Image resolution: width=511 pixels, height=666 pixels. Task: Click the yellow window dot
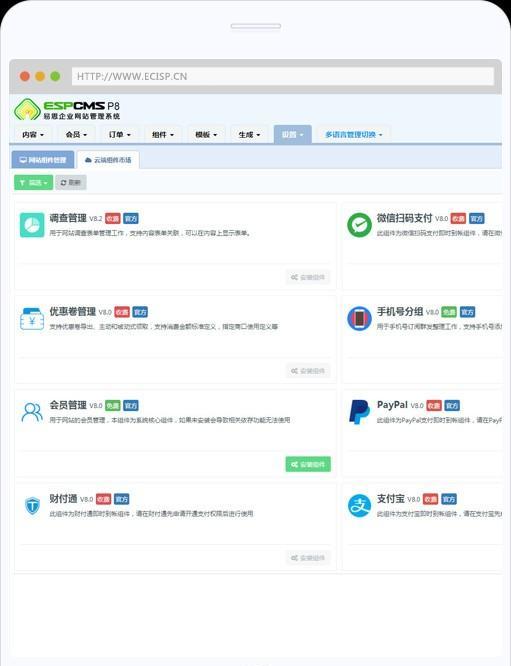(x=40, y=76)
